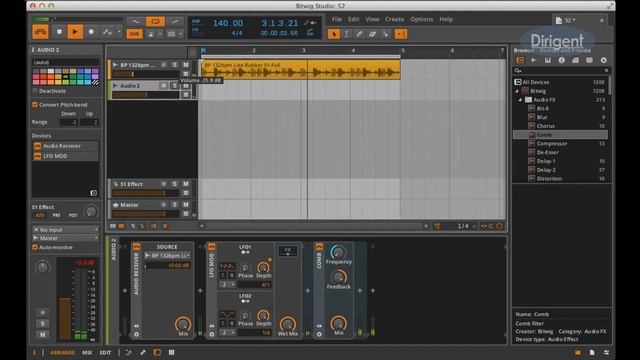Switch to the MIX view

[87, 352]
